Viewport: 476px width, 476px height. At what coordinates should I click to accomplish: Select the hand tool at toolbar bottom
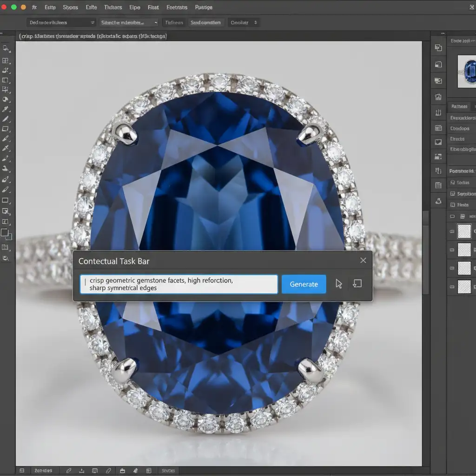[x=6, y=258]
